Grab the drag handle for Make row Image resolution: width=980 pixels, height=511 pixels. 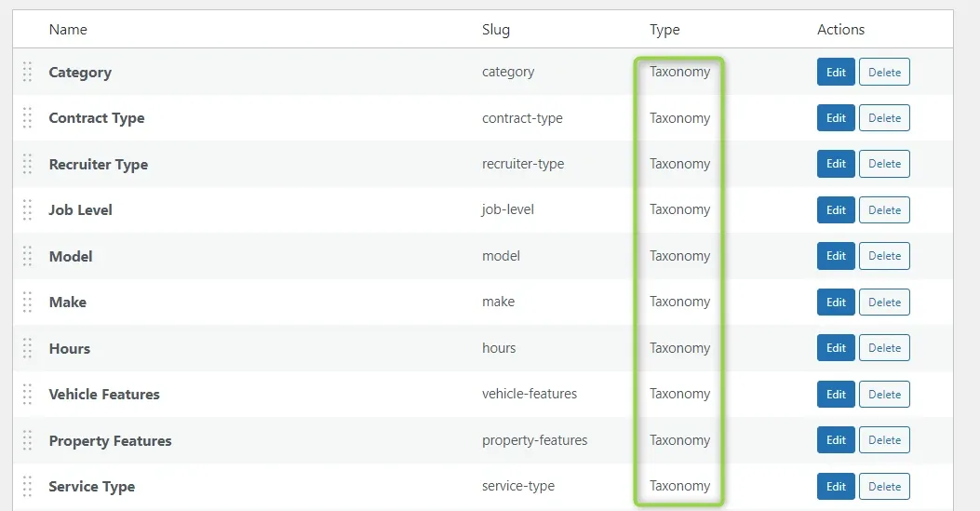(28, 302)
